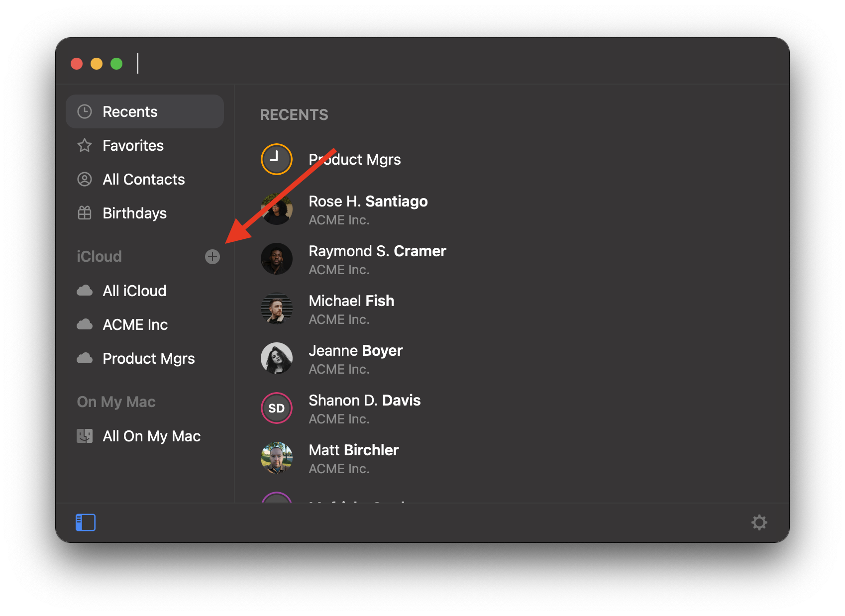Click ACME Inc. under Rose H. Santiago
Screen dimensions: 845x616
coord(339,220)
